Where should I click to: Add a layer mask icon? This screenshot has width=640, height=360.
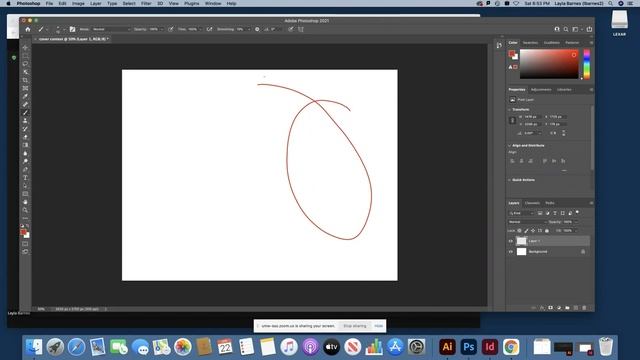tap(551, 308)
